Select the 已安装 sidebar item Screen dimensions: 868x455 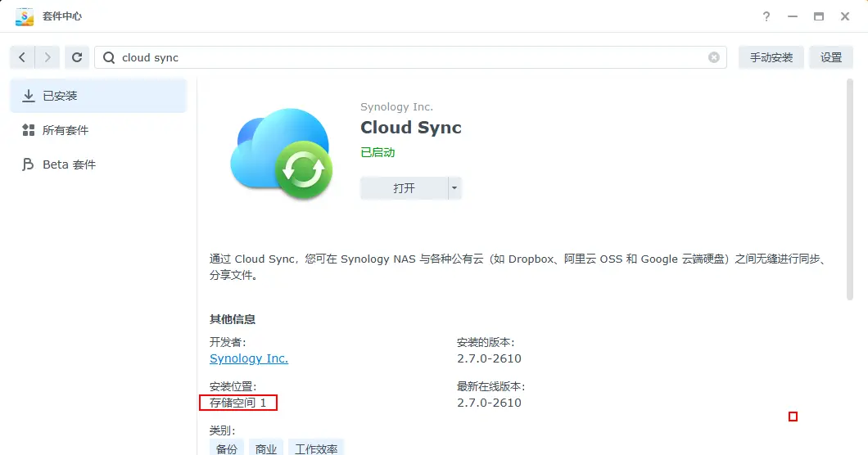click(98, 96)
